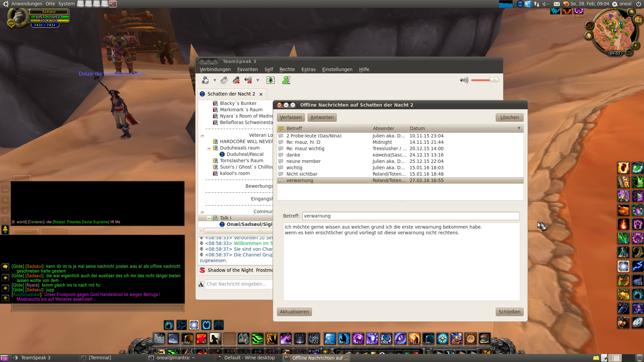The height and width of the screenshot is (362, 644).
Task: Sort messages by Absender column header
Action: tap(390, 128)
